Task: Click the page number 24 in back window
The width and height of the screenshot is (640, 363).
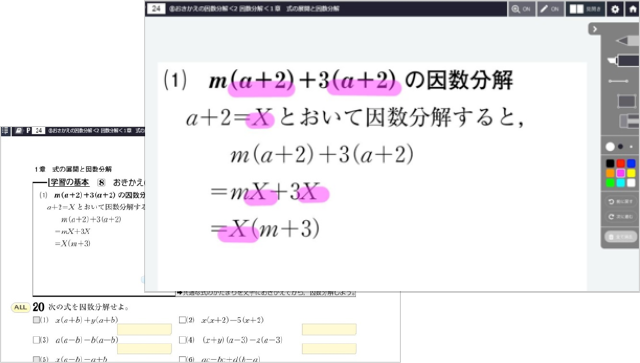Action: [x=38, y=131]
